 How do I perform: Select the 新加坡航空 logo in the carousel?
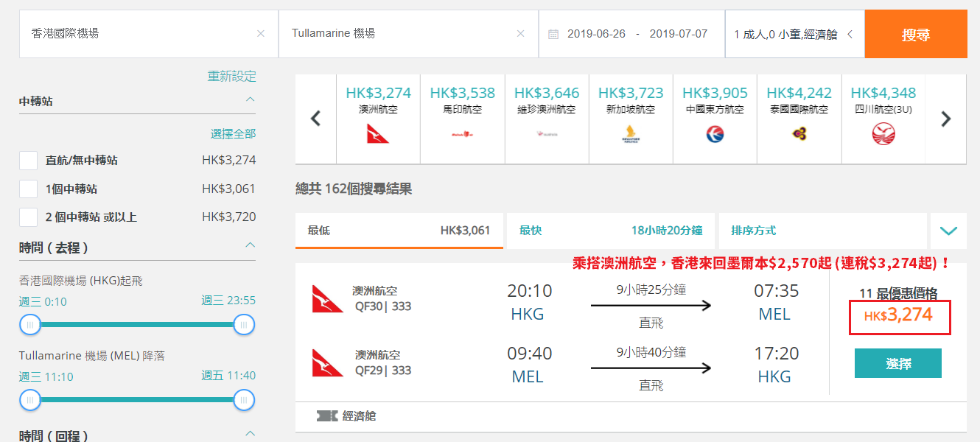[x=631, y=134]
